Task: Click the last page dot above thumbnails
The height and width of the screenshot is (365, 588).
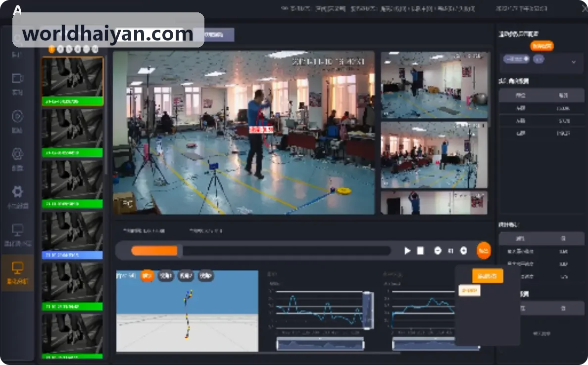Action: [x=95, y=49]
